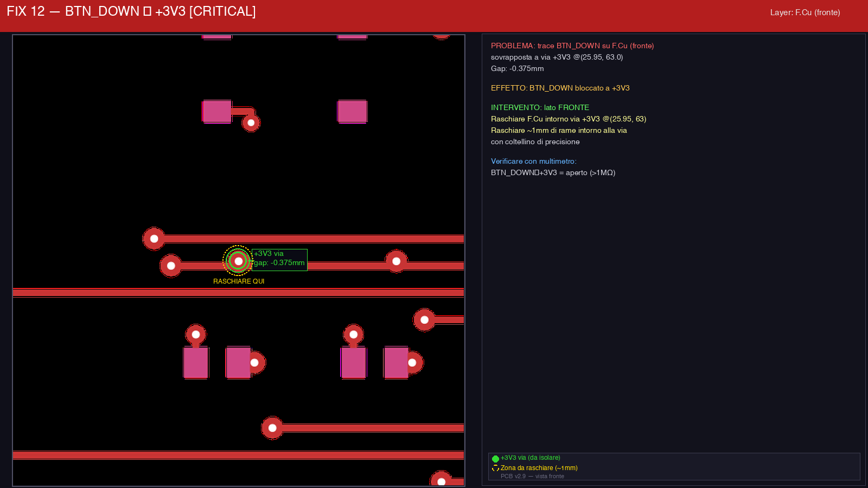
Task: Select the top-left magenta pad
Action: pyautogui.click(x=217, y=111)
